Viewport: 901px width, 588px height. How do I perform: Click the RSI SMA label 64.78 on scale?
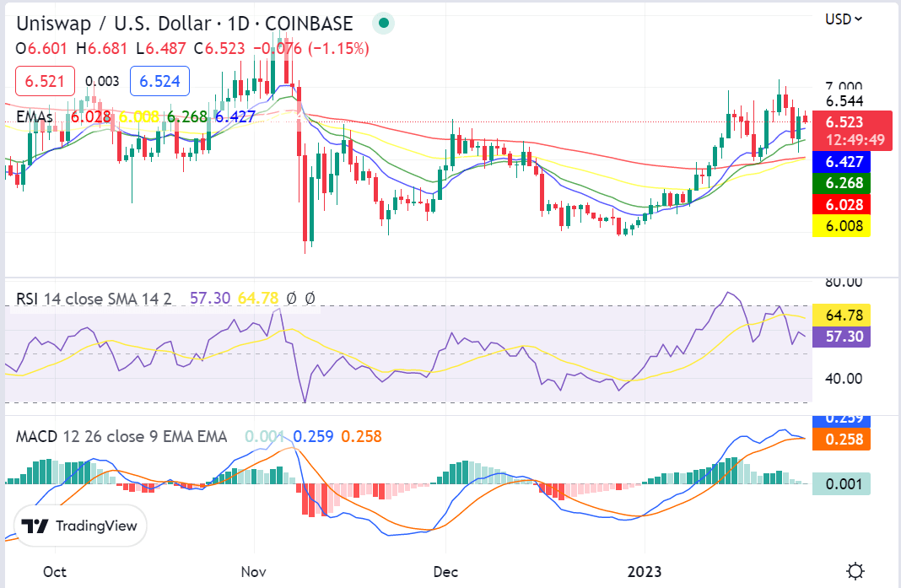pos(841,315)
